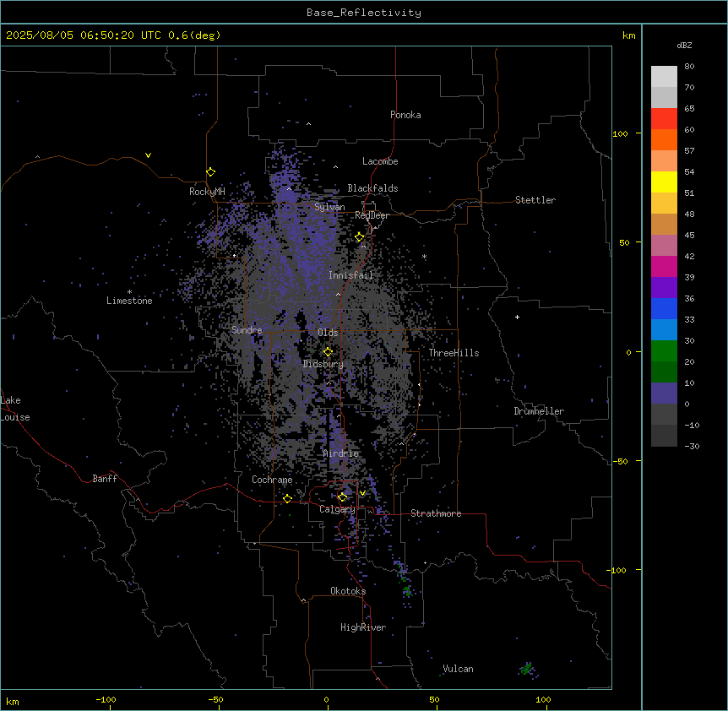Click the royal blue swatch between 36 and 33

click(664, 308)
